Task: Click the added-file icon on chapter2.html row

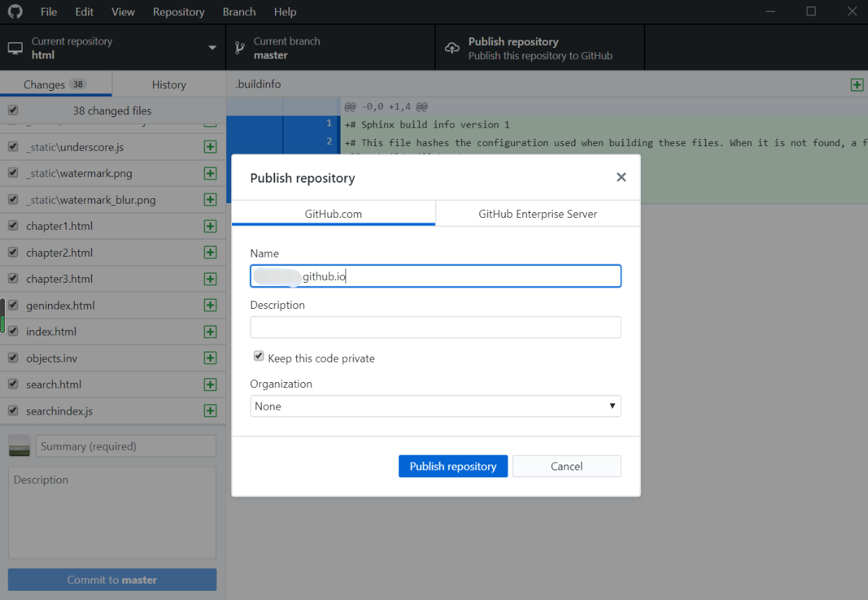Action: coord(210,252)
